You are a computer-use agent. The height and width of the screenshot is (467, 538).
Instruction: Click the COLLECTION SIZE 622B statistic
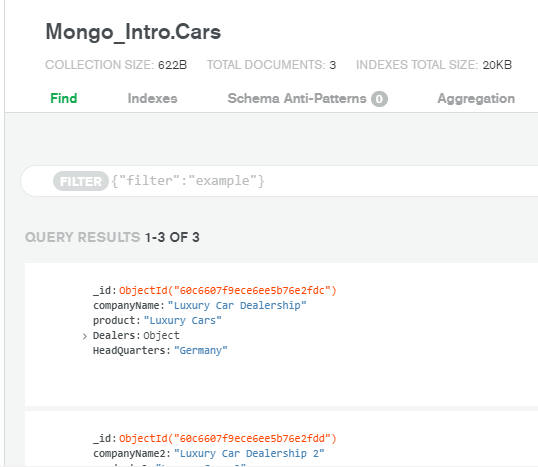[116, 65]
